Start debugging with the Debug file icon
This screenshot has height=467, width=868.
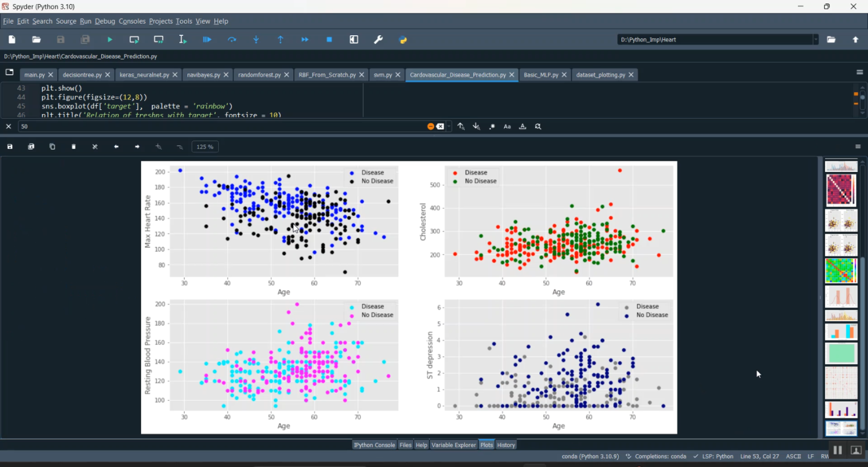[x=207, y=39]
